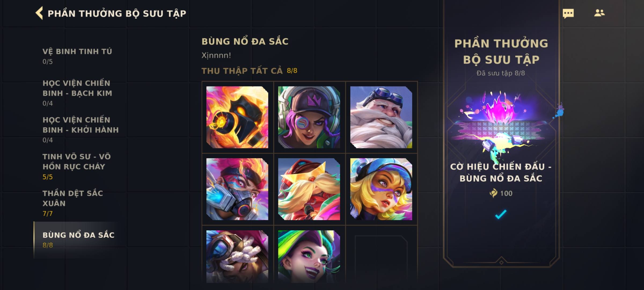Select the gas mask pink-hair skin icon
The image size is (644, 290).
(237, 189)
